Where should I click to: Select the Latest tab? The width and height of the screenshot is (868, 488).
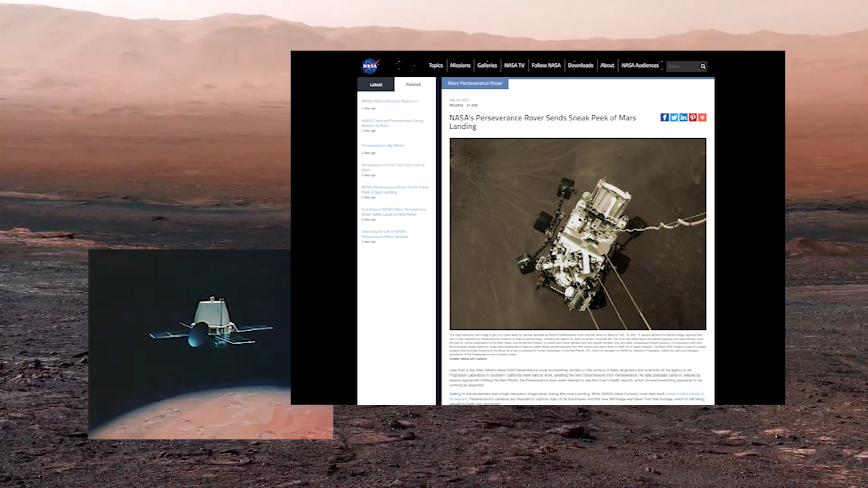tap(376, 84)
